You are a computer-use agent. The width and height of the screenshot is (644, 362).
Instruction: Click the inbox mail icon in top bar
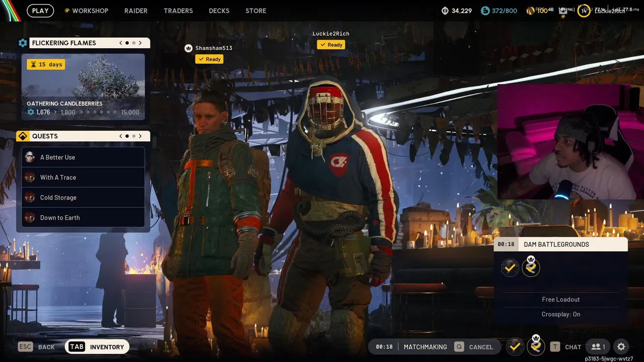click(x=563, y=11)
